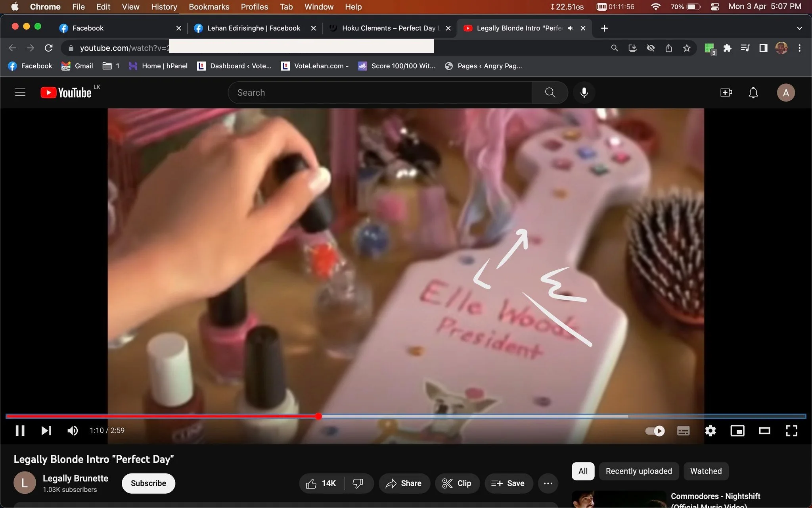Enable miniplayer mode
Viewport: 812px width, 508px height.
click(737, 431)
